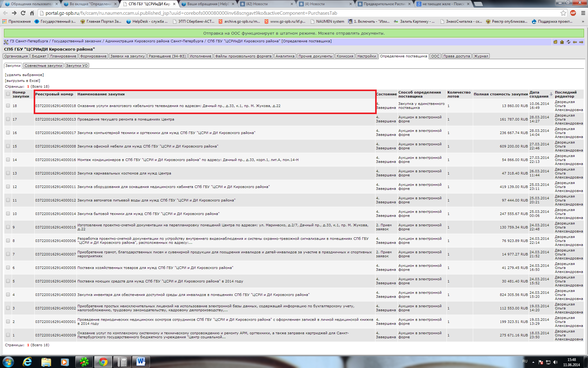
Task: Sort by the Дата создания arrow
Action: [x=551, y=94]
